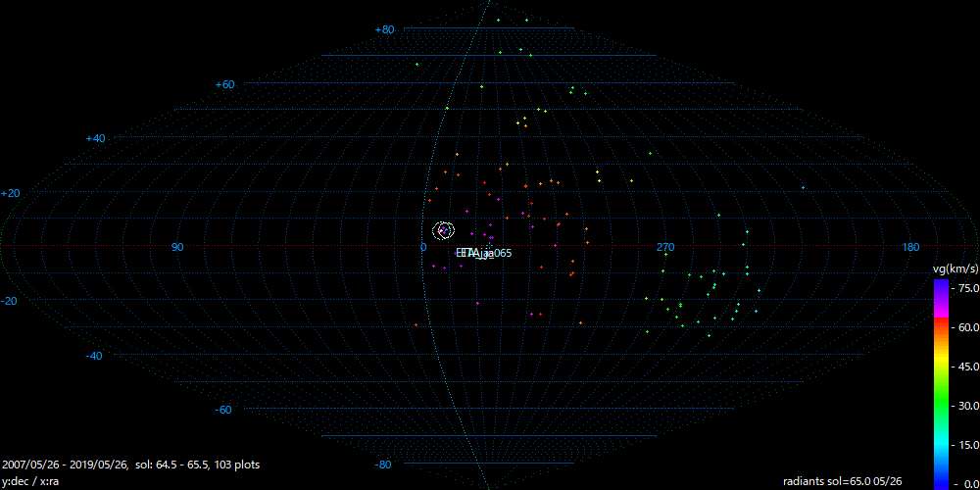
Task: Click the violet top of the velocity color bar
Action: (941, 285)
